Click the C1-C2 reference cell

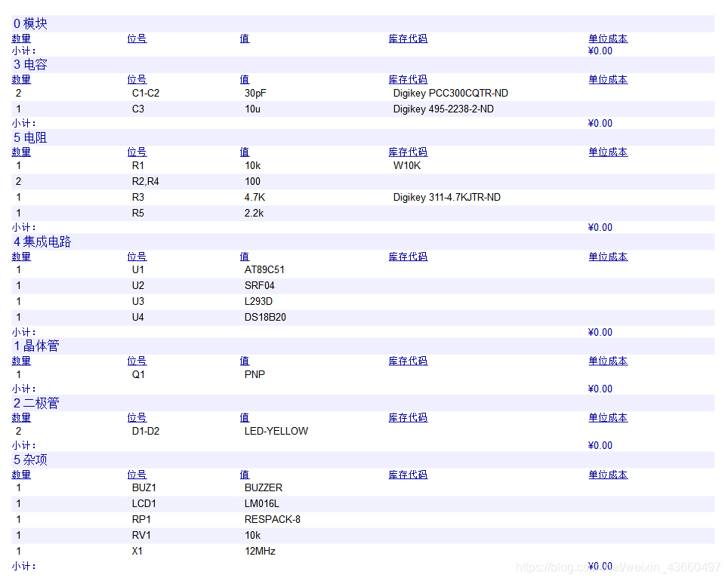146,94
